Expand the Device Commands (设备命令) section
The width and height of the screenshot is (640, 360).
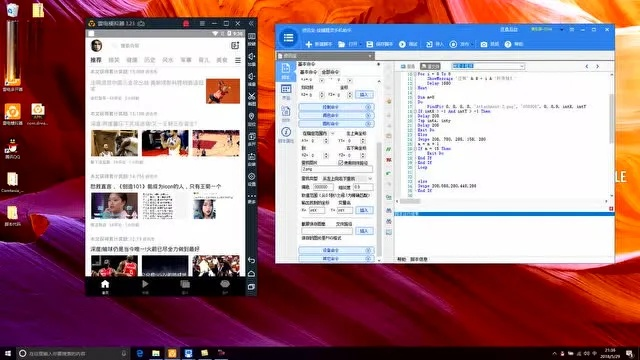(x=336, y=250)
